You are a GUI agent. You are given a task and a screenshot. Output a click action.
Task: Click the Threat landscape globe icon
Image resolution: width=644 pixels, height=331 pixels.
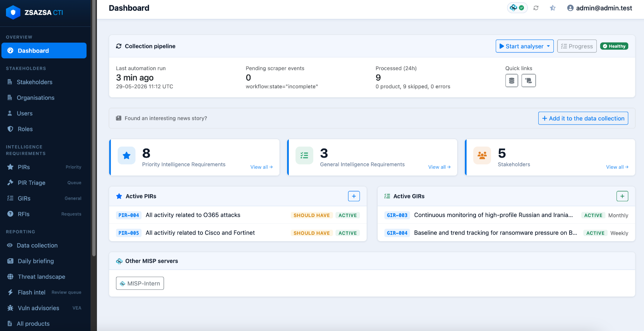pos(10,277)
